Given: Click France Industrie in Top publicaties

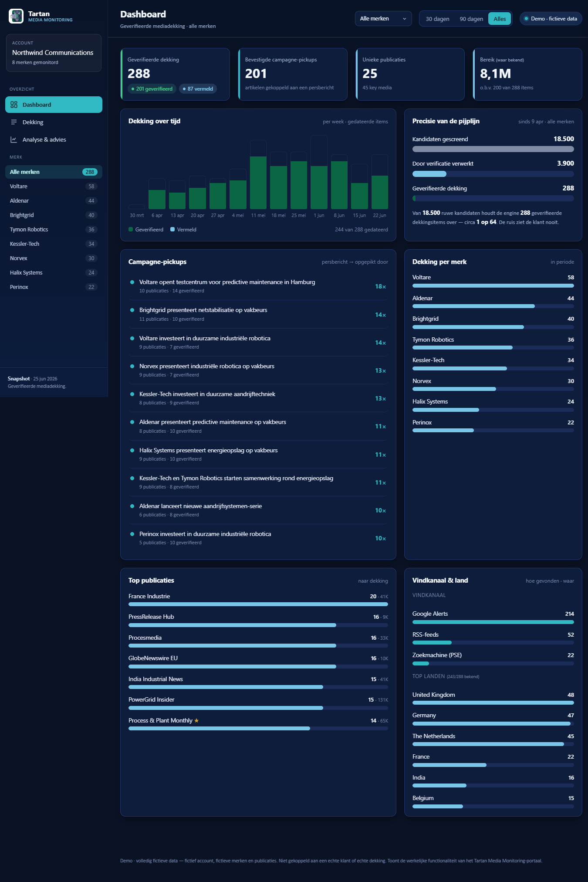Looking at the screenshot, I should tap(258, 600).
